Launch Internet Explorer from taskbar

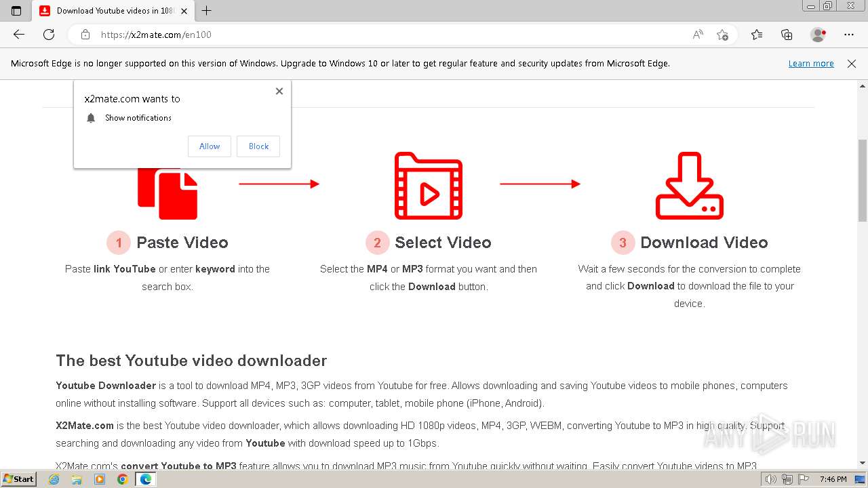point(54,479)
